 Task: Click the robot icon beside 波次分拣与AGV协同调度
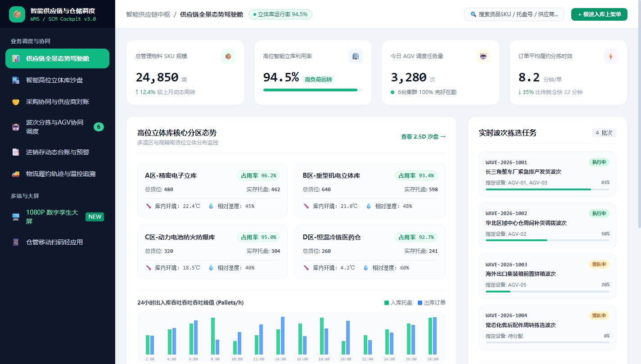16,127
